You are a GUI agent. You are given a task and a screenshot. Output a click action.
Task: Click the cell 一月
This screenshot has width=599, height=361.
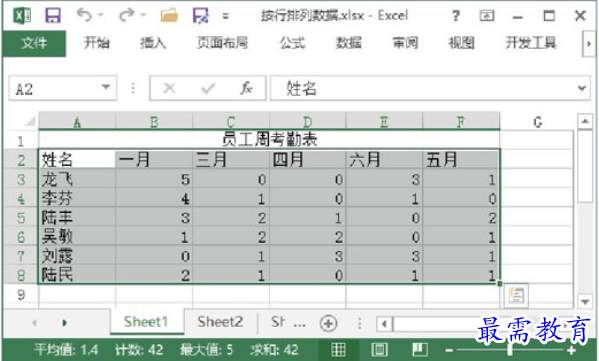[154, 159]
